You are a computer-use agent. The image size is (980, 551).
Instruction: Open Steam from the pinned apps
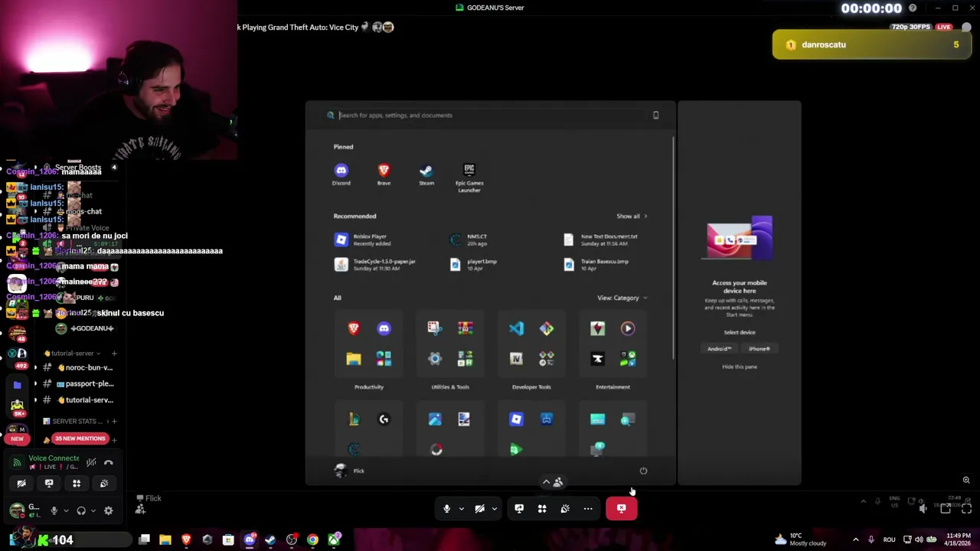pyautogui.click(x=426, y=174)
